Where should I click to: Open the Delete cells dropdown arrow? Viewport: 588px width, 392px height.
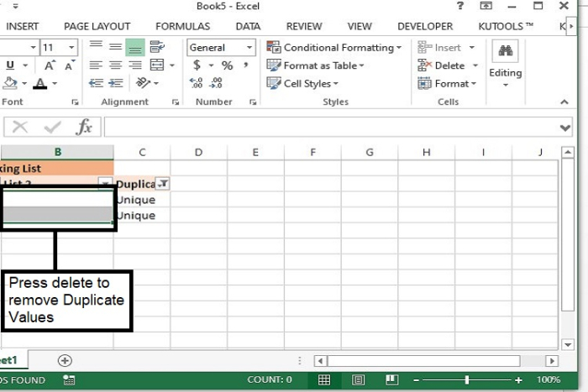(x=475, y=65)
